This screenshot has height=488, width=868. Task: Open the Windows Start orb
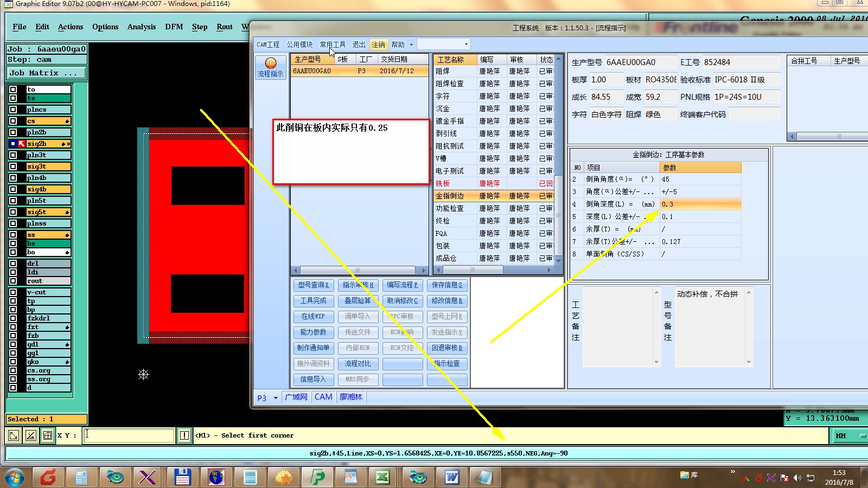click(x=15, y=477)
